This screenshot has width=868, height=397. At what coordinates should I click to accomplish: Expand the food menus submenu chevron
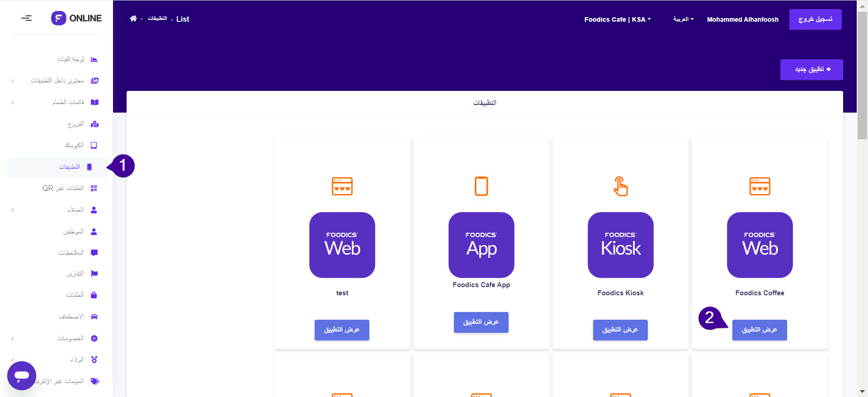(13, 103)
